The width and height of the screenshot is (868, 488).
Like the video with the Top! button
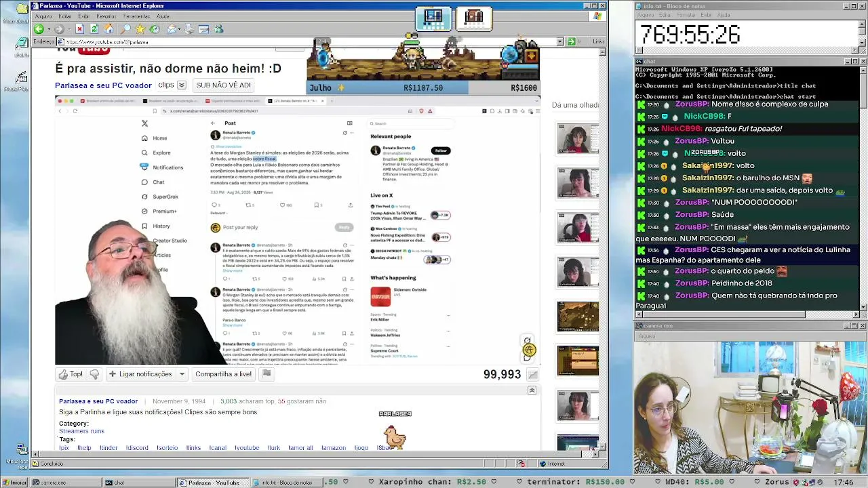coord(71,373)
